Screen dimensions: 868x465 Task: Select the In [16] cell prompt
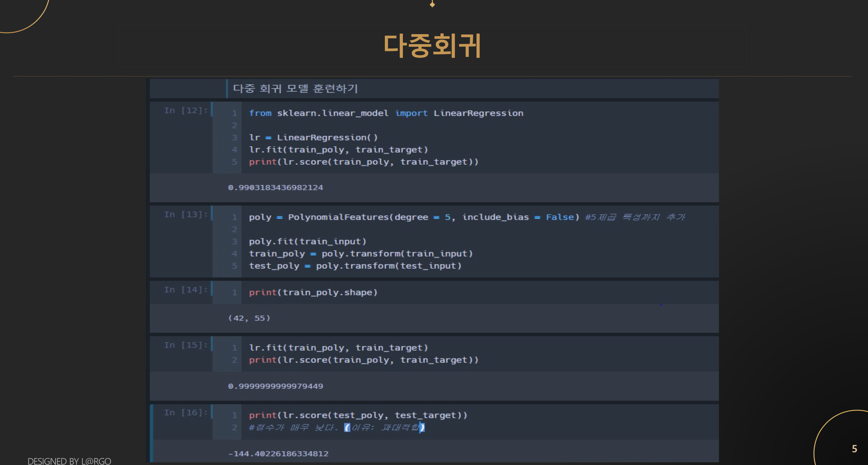(186, 412)
